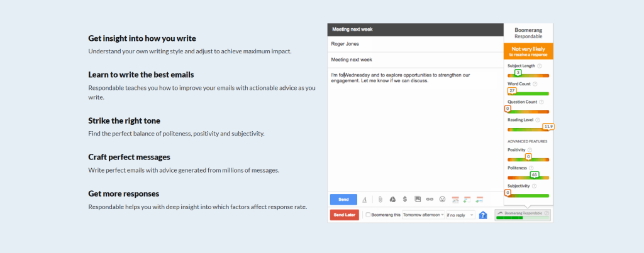Open the emoji smiley picker

(443, 200)
